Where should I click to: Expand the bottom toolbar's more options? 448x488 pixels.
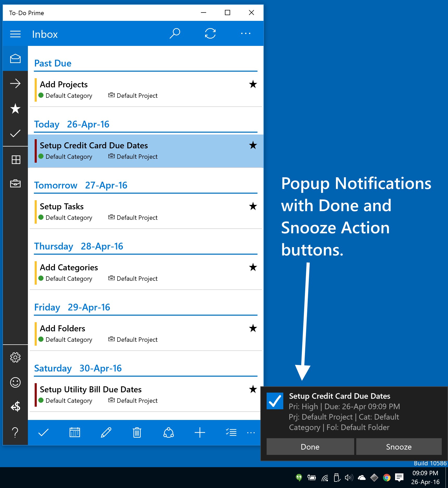click(251, 433)
